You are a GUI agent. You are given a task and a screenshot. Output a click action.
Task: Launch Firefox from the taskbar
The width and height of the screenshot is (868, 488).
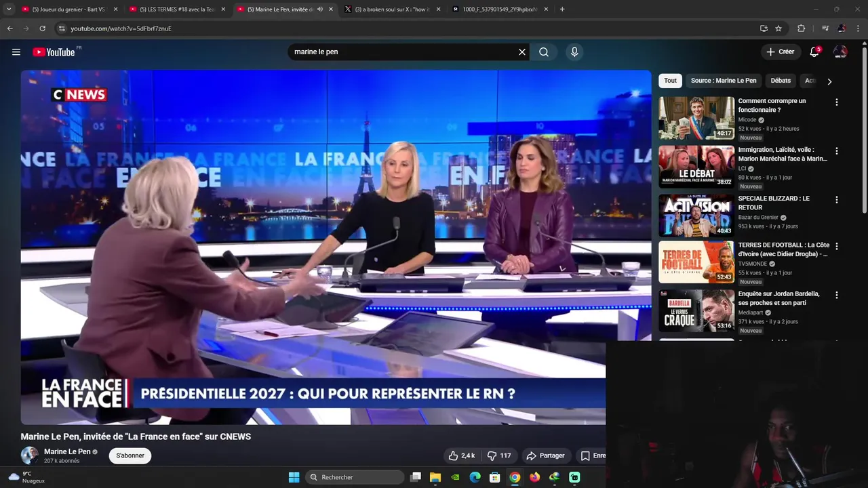coord(535,477)
